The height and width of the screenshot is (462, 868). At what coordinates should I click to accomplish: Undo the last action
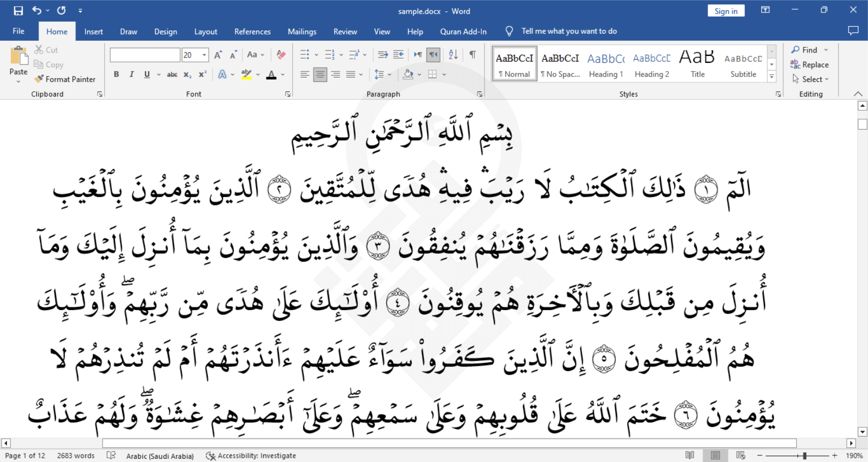[37, 10]
